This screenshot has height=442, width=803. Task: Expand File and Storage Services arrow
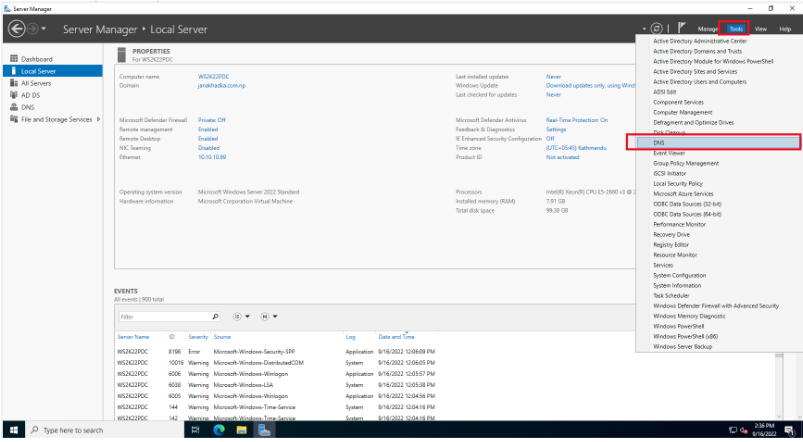coord(98,119)
